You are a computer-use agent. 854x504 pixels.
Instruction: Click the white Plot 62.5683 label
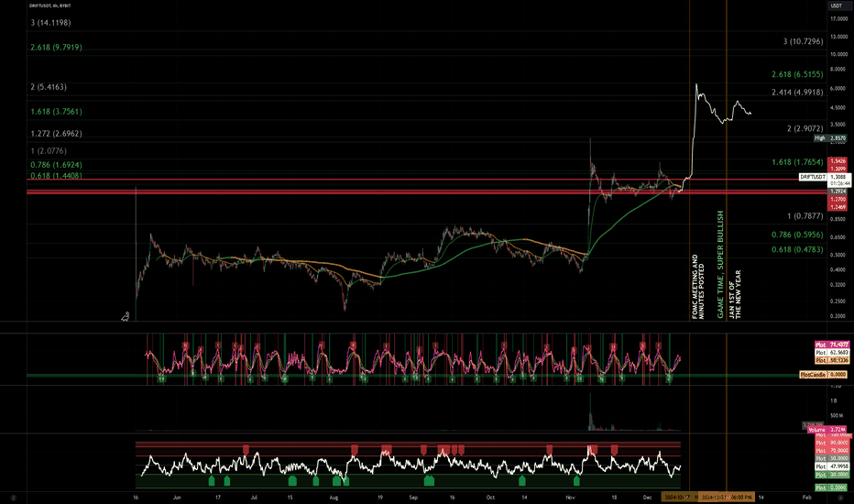click(831, 353)
